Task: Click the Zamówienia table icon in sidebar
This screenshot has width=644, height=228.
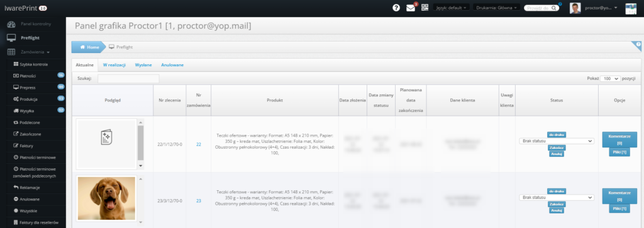Action: pyautogui.click(x=11, y=52)
